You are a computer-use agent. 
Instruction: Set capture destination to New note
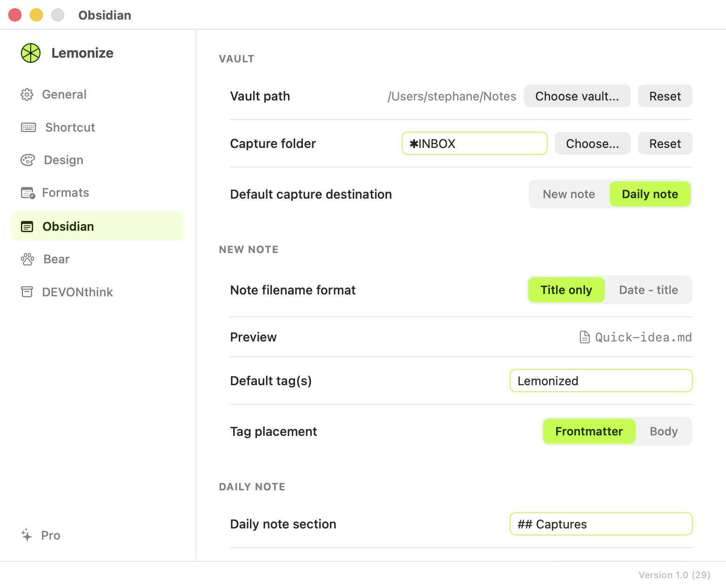[569, 194]
